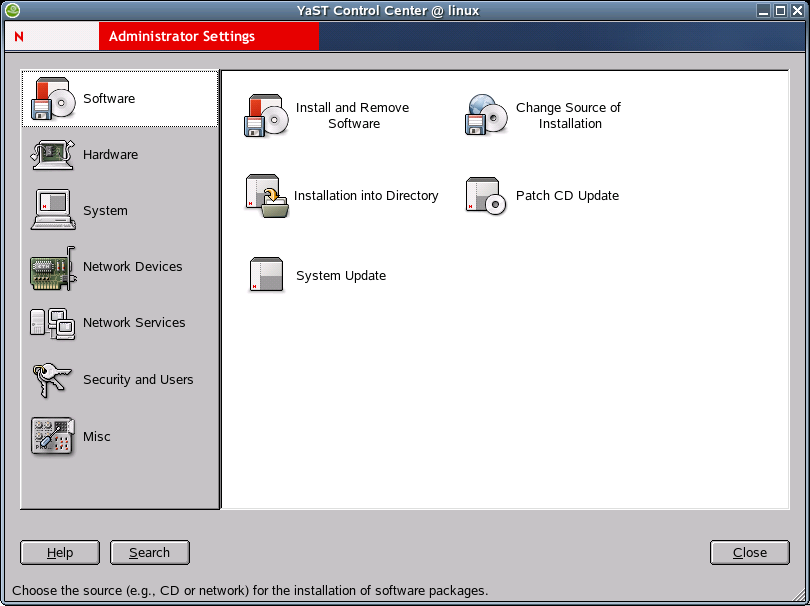
Task: Select the Software category label
Action: coord(109,99)
